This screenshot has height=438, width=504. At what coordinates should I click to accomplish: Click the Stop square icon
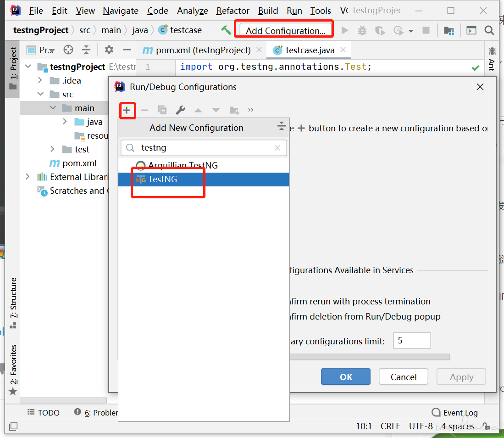pos(426,31)
